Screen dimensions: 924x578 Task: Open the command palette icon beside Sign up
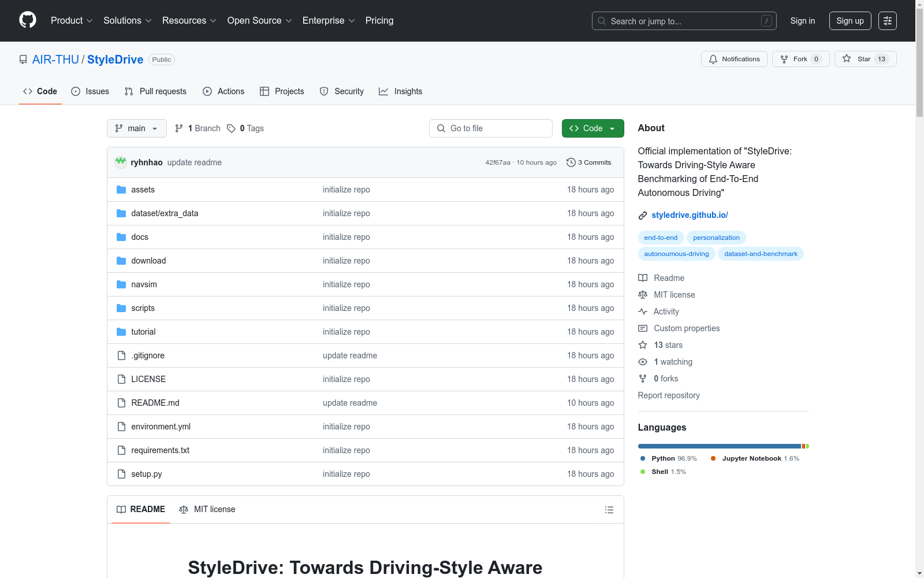(x=888, y=21)
